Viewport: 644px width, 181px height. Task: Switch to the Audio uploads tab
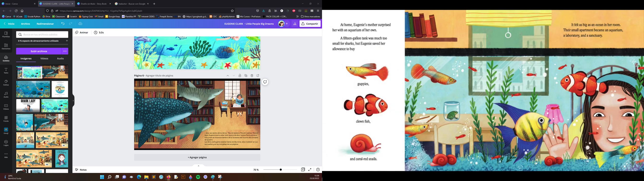pos(60,58)
